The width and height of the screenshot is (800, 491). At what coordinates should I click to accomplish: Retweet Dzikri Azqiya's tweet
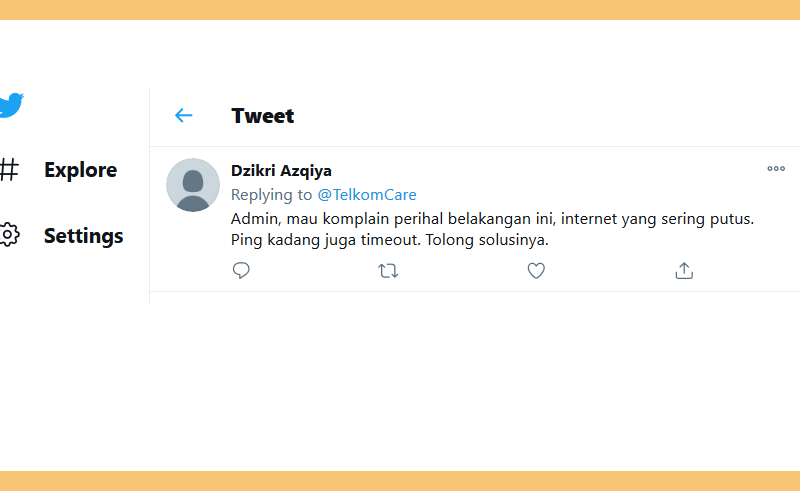(x=388, y=271)
